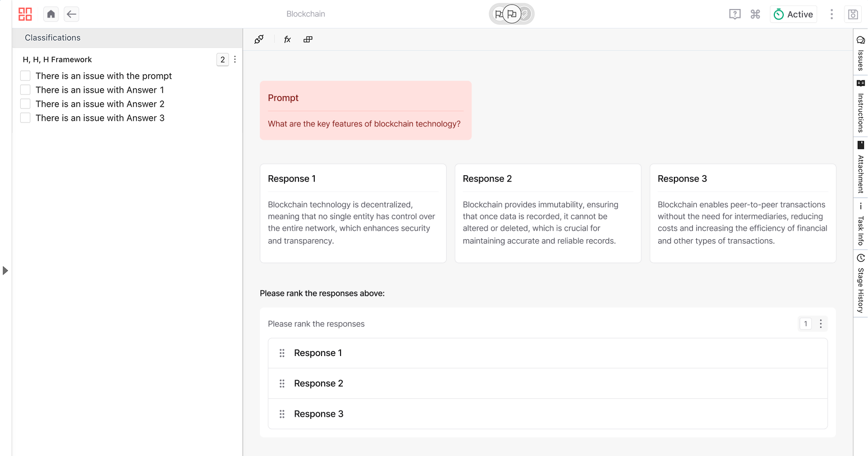Click the fx formula icon in toolbar
868x456 pixels.
click(287, 39)
